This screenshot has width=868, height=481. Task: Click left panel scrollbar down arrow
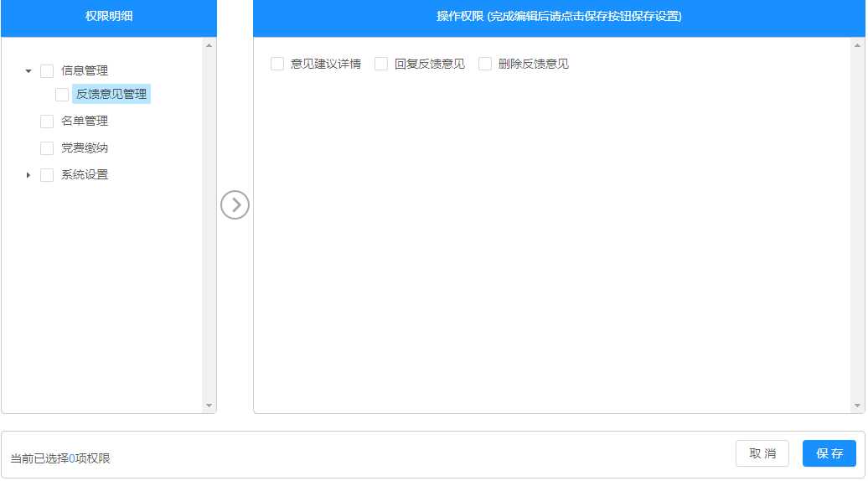(209, 406)
